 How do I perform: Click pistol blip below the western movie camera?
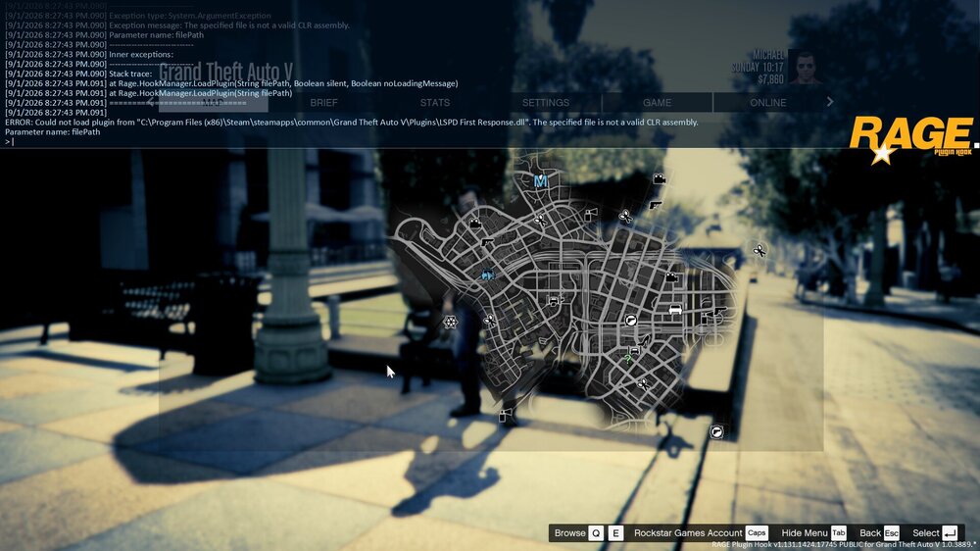pyautogui.click(x=487, y=243)
